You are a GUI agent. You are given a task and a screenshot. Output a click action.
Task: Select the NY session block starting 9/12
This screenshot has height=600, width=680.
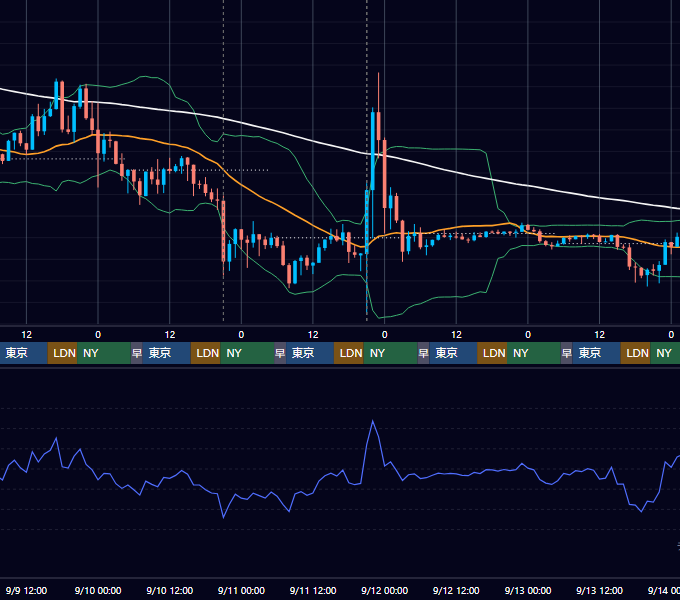(534, 353)
